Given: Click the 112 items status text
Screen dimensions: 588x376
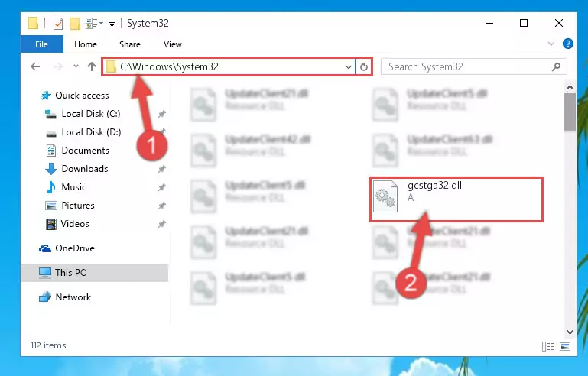Looking at the screenshot, I should [x=48, y=345].
